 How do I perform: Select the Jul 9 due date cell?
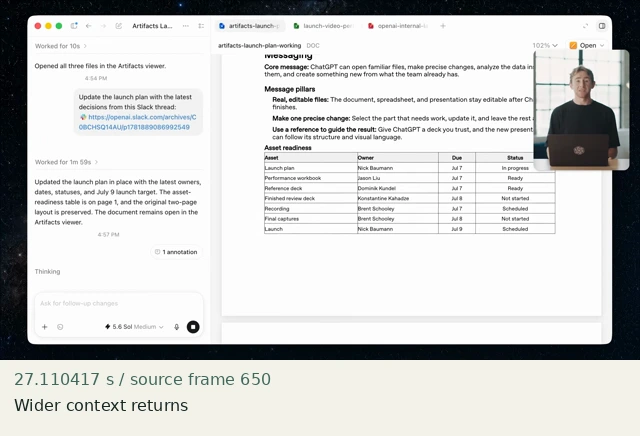click(x=457, y=229)
